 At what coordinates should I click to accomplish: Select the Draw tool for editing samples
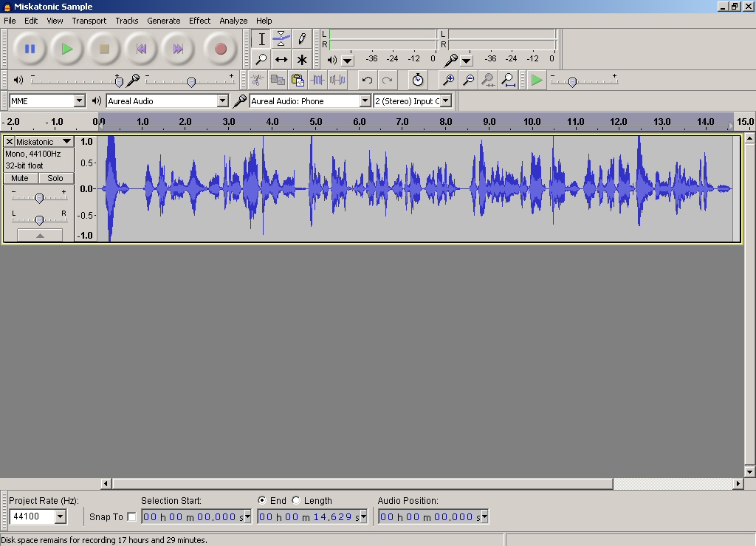click(302, 39)
